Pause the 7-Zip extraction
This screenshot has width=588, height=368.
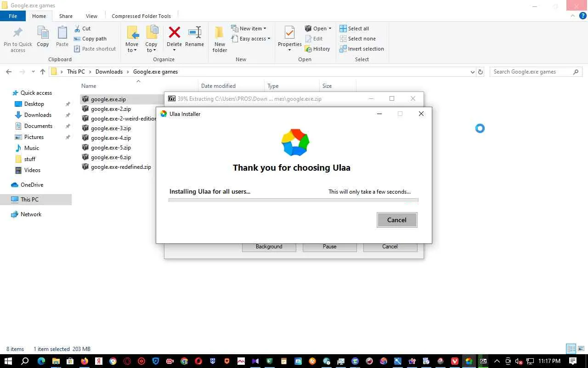330,247
